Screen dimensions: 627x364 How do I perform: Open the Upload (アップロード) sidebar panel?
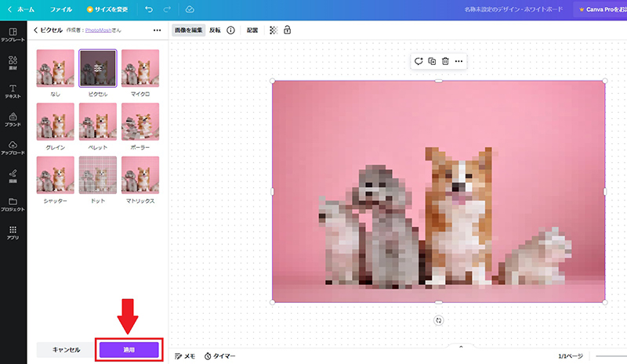click(13, 147)
